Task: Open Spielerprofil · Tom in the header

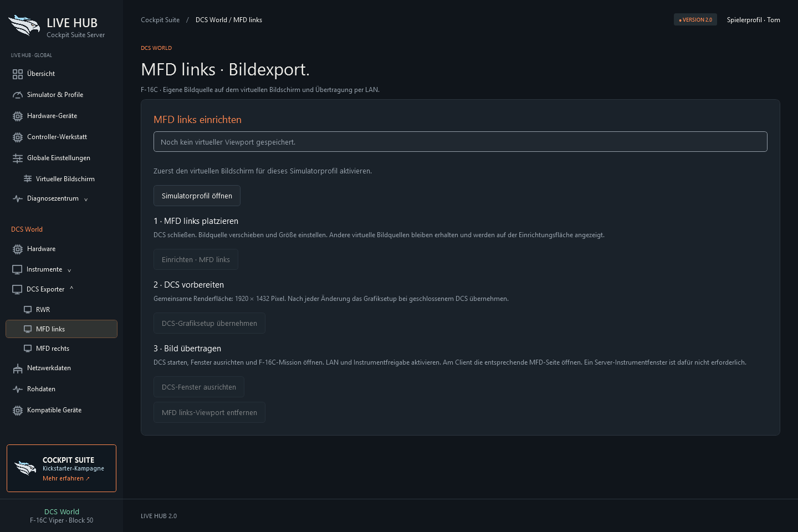Action: (753, 20)
